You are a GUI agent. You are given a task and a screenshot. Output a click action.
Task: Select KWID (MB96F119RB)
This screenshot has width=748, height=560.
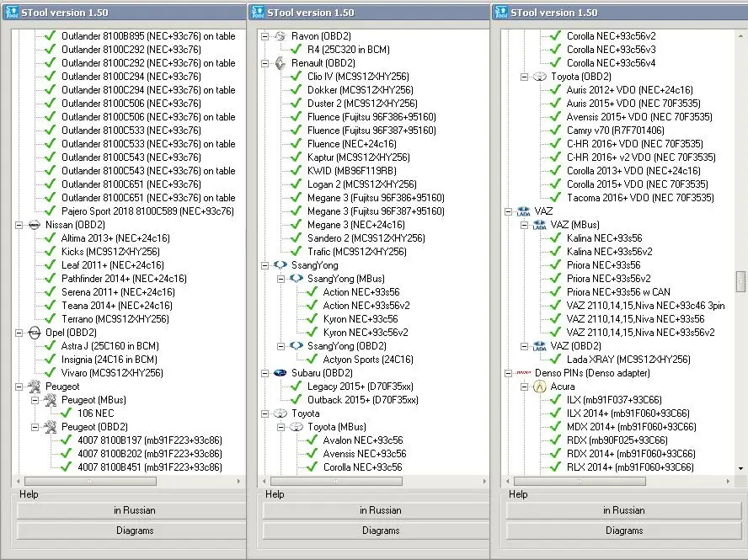point(352,171)
